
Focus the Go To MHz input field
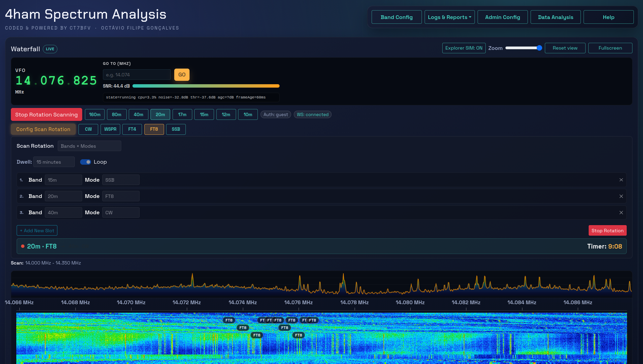pyautogui.click(x=137, y=75)
